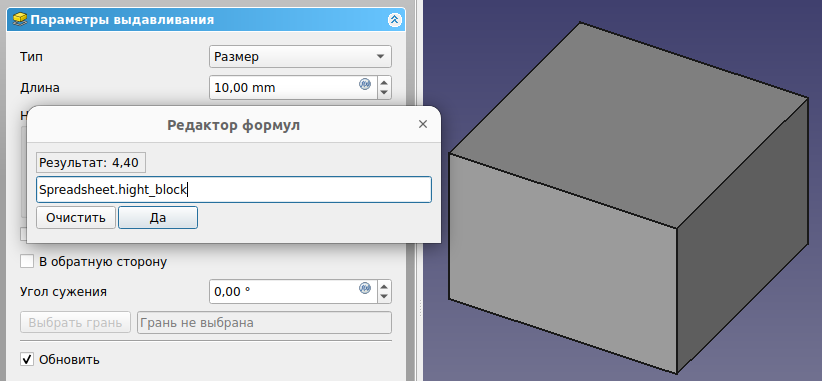The height and width of the screenshot is (381, 822).
Task: Decrease Длина value with the down arrow
Action: click(384, 93)
